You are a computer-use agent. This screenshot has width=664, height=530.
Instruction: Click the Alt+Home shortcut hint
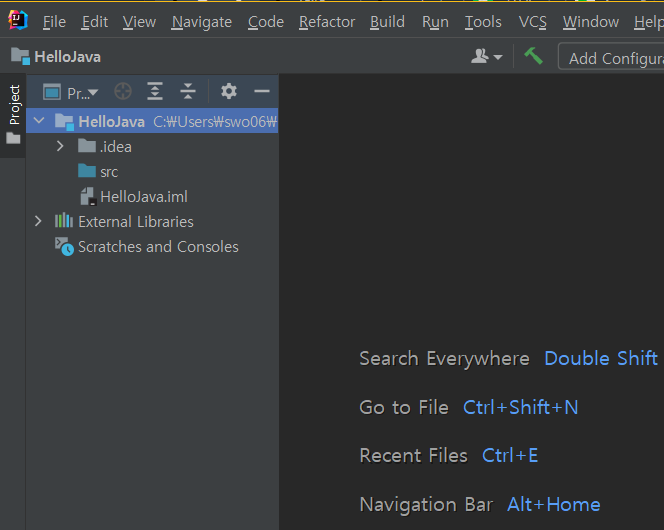coord(554,505)
